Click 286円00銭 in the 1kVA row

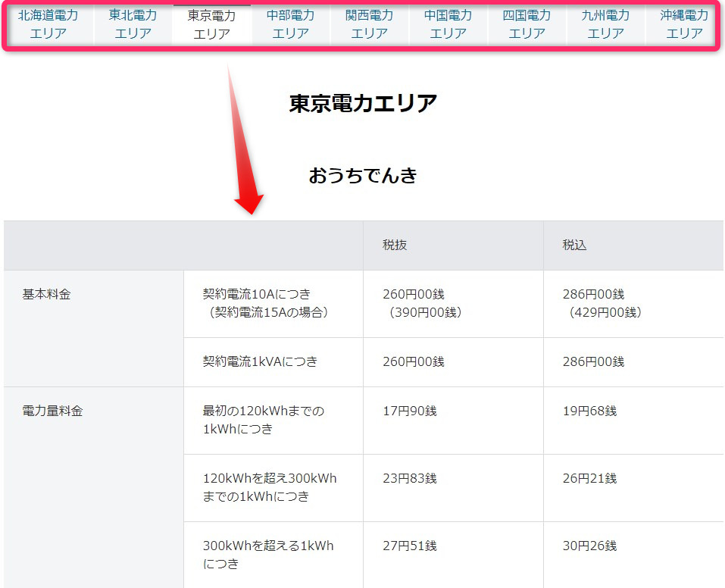pos(593,361)
